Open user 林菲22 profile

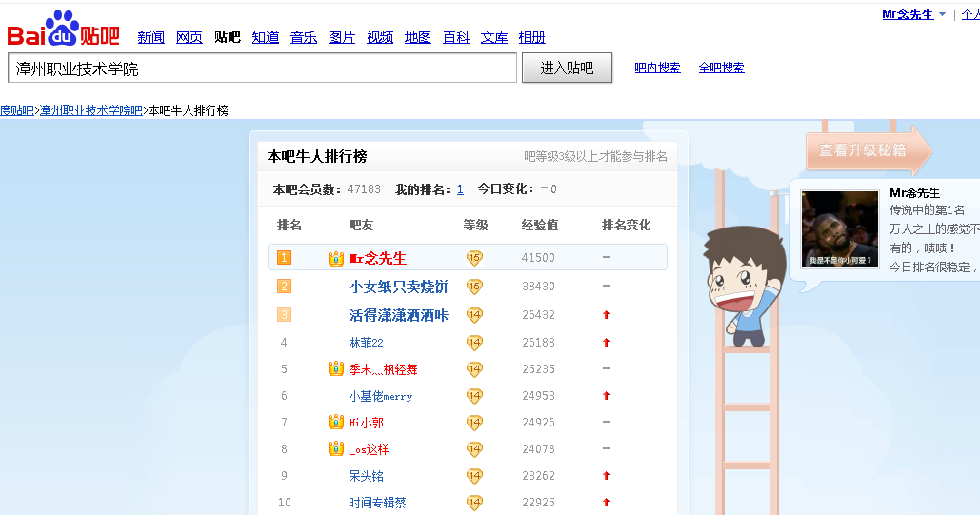367,343
